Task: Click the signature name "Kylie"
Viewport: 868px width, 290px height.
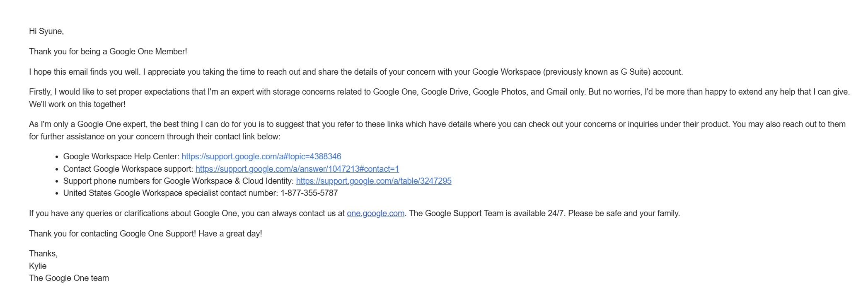Action: [x=38, y=266]
